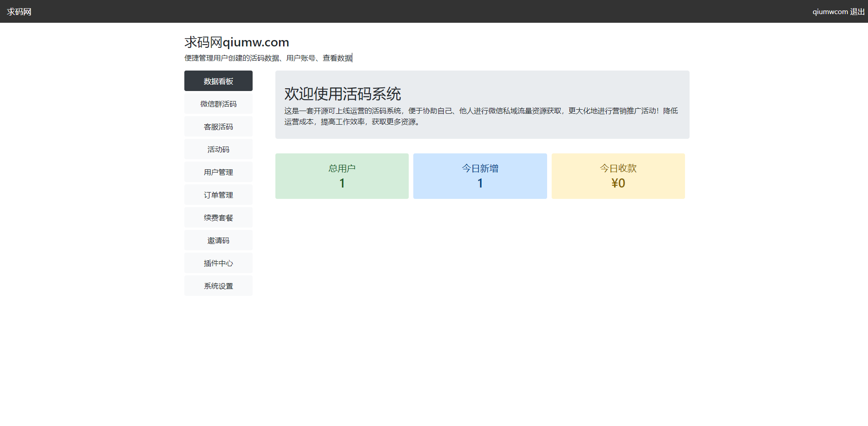Go to 客服活码 section
Screen dimensions: 868x426
pyautogui.click(x=218, y=127)
